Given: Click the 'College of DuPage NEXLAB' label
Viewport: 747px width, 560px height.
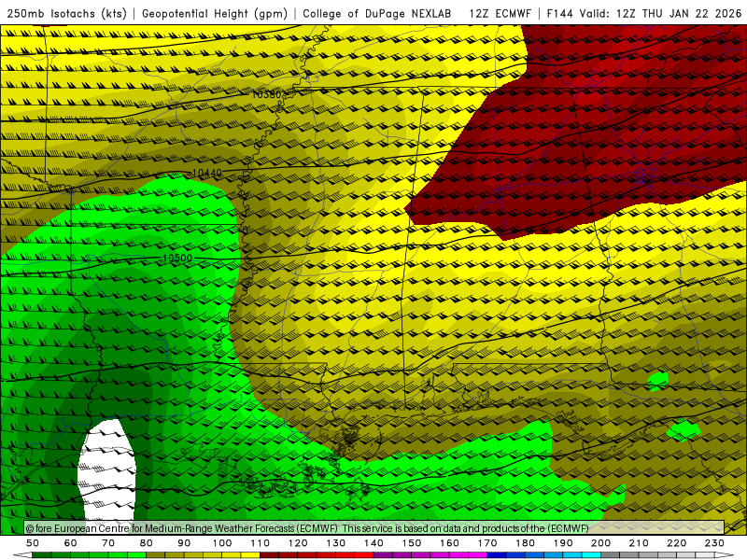Looking at the screenshot, I should (x=376, y=13).
